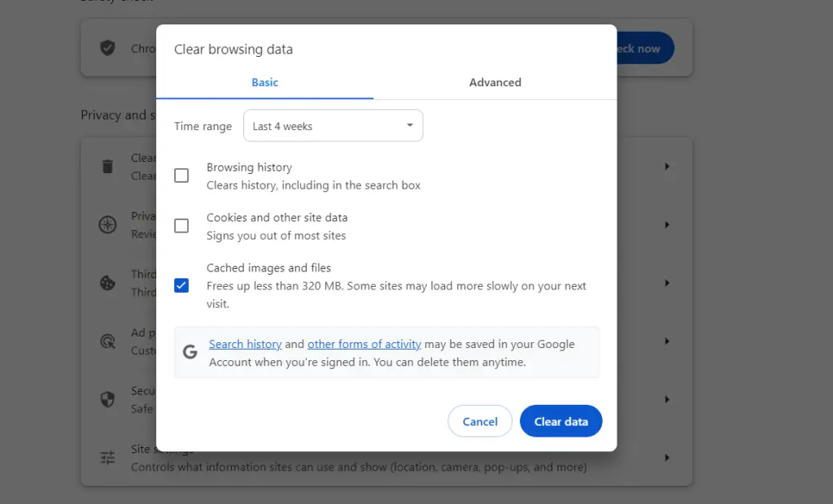Expand the Site settings row arrow

click(667, 458)
